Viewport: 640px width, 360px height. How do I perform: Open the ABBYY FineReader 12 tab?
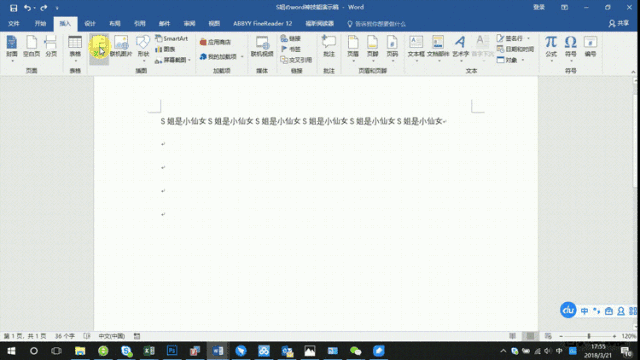(x=262, y=24)
